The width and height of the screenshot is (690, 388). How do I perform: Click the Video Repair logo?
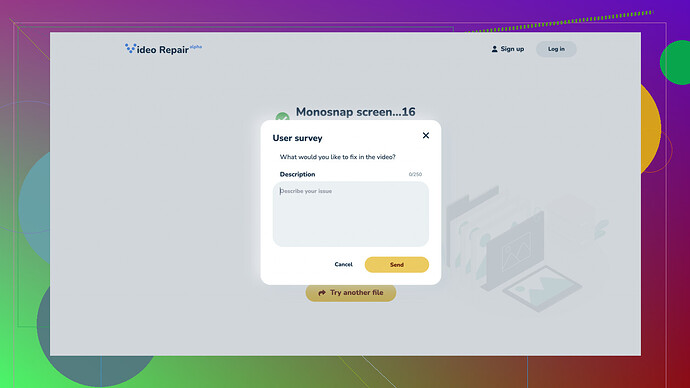(163, 49)
